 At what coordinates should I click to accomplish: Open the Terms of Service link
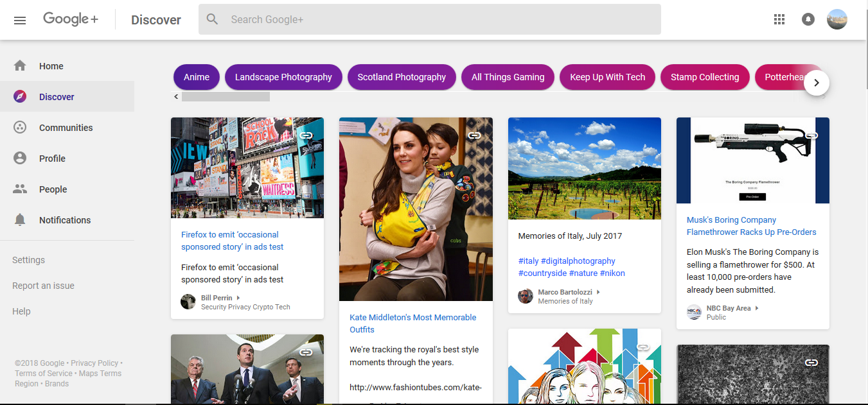click(x=44, y=374)
